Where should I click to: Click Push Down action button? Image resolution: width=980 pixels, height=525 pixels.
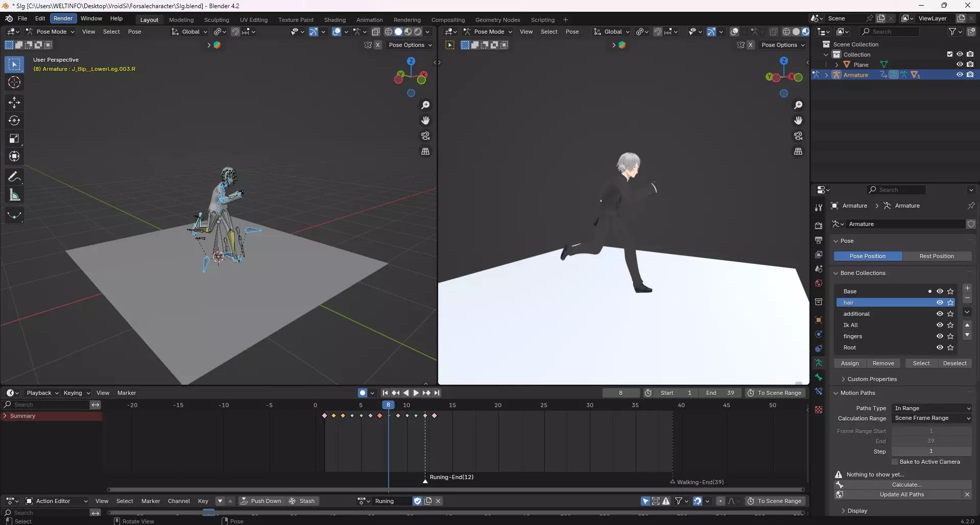(261, 501)
